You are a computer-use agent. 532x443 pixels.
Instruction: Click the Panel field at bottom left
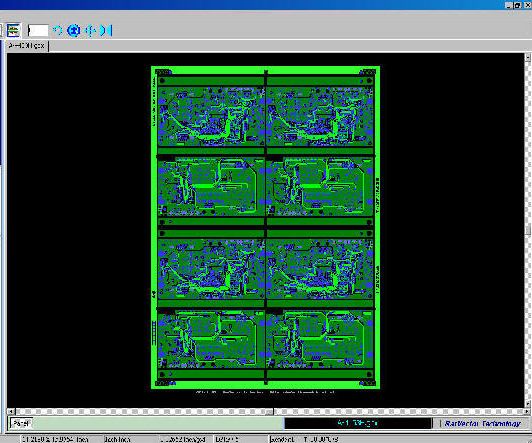(21, 423)
